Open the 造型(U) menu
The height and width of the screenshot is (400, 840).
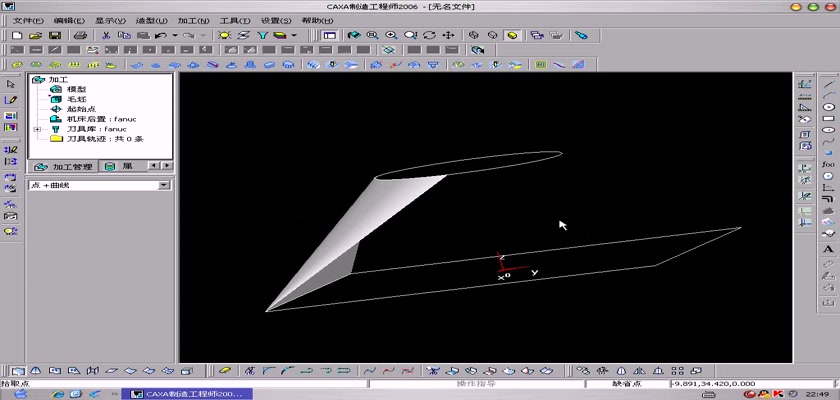tap(152, 20)
